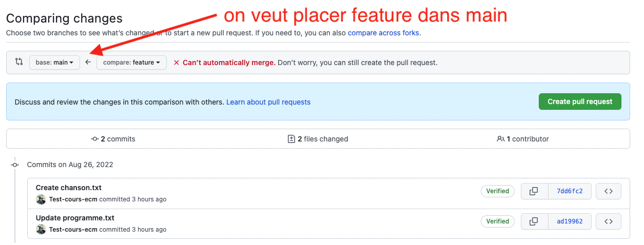Viewport: 644px width, 245px height.
Task: Copy full SHA for commit ad19962
Action: [534, 221]
